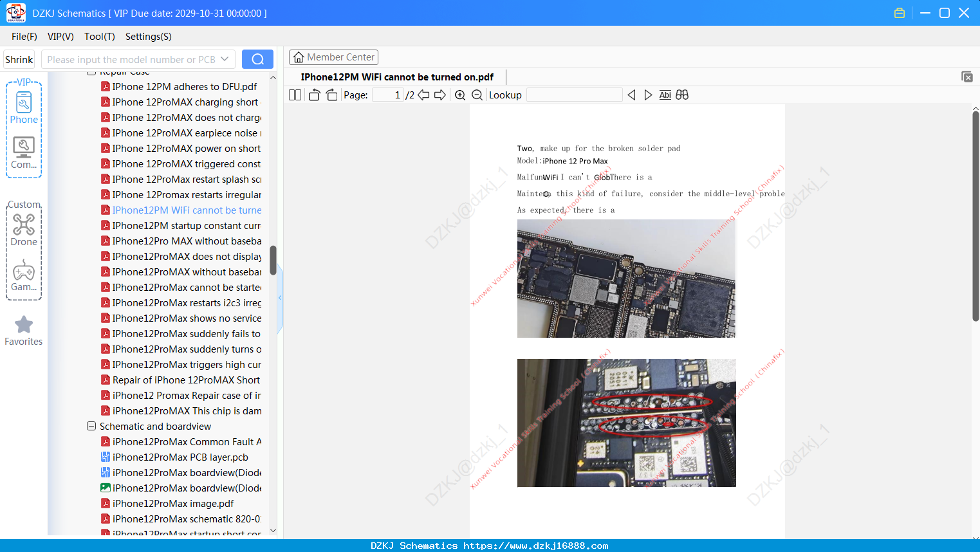
Task: Click the Shrink button
Action: pyautogui.click(x=19, y=59)
